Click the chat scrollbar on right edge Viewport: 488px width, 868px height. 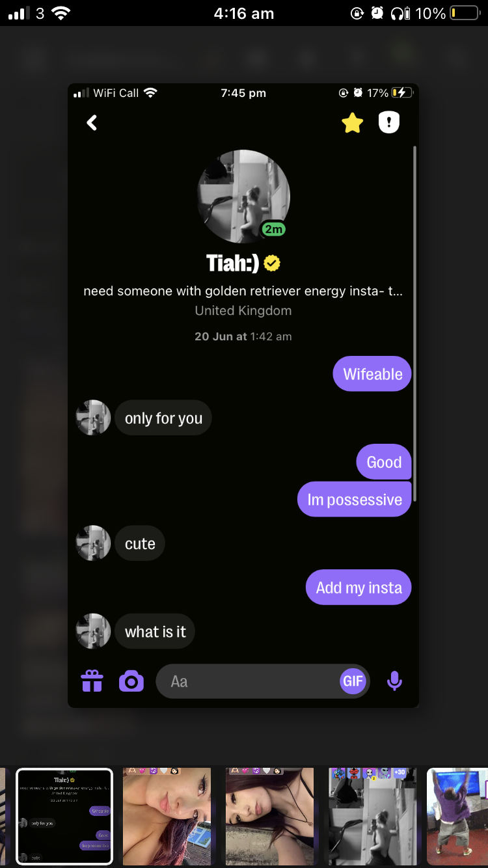click(414, 323)
